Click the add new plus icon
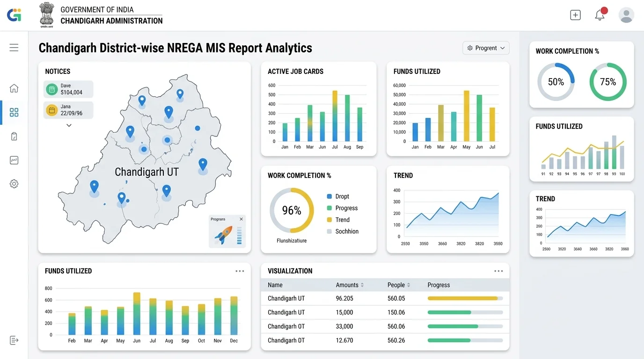644x359 pixels. point(575,15)
